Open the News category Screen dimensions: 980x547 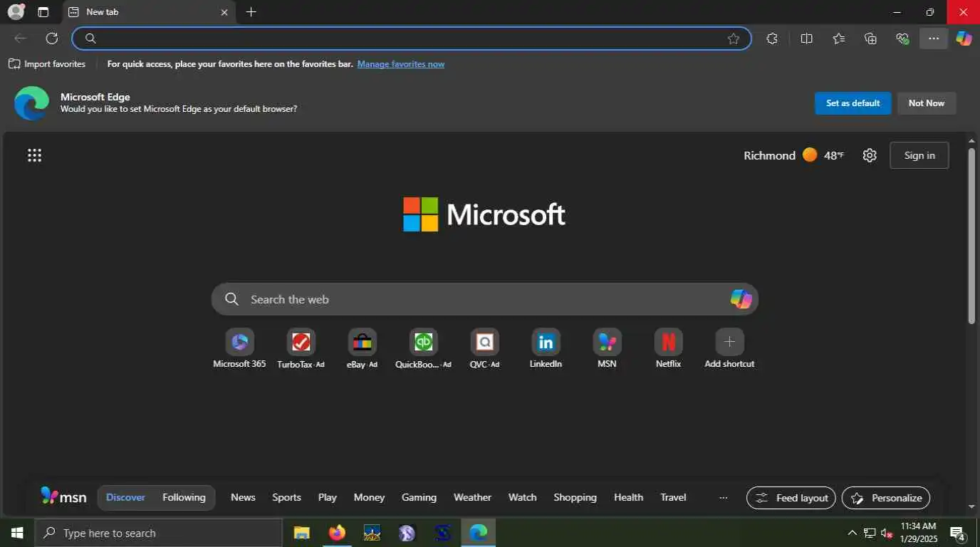243,497
